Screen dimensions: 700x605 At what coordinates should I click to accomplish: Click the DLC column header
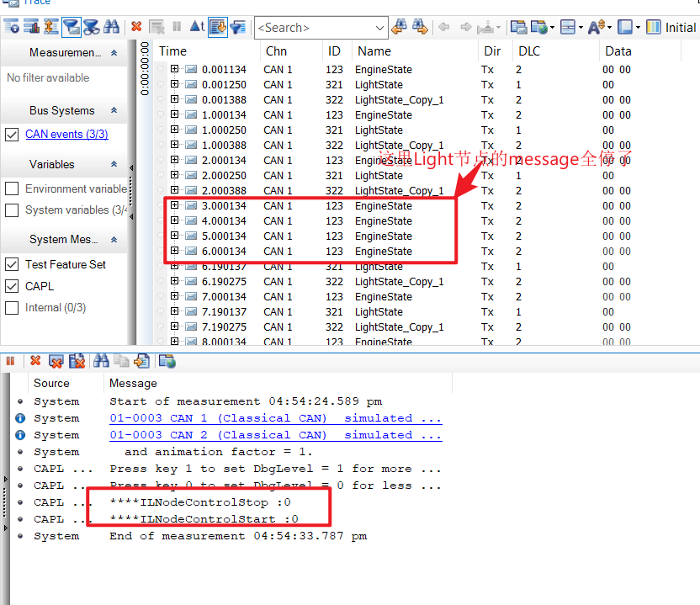click(529, 51)
